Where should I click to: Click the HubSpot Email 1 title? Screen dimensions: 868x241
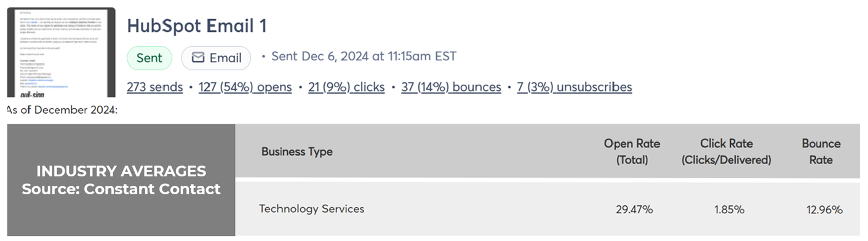tap(197, 26)
